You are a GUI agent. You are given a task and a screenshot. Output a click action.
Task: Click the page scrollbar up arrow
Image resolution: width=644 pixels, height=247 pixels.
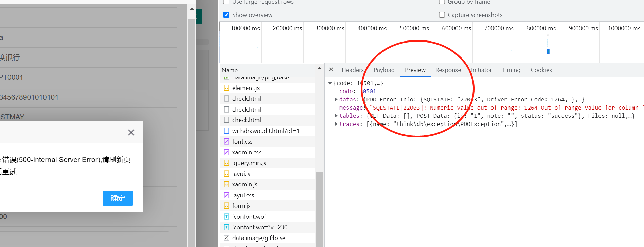[192, 9]
